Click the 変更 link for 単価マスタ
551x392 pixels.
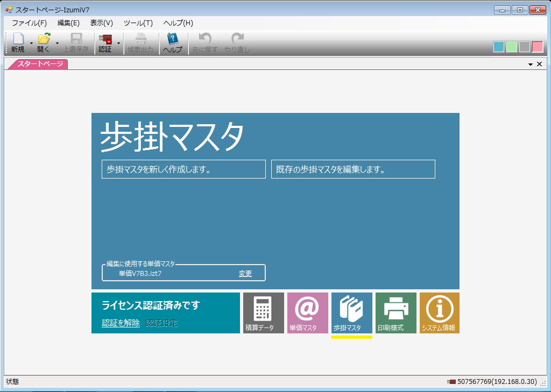pos(245,274)
